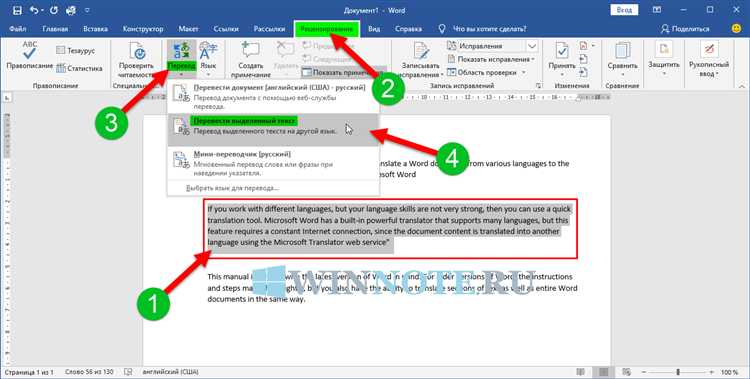The image size is (750, 379).
Task: Click the Принять accept change icon
Action: [x=562, y=50]
